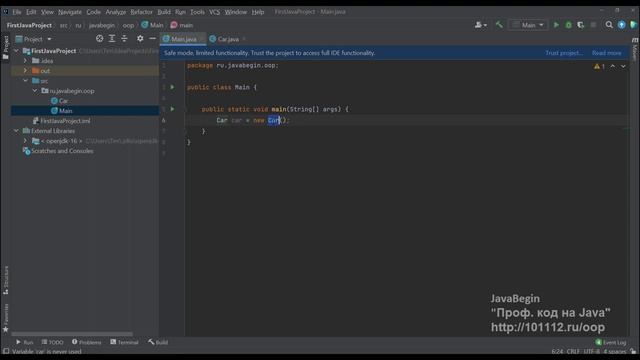Click the 6:24 cursor position status

pos(557,351)
